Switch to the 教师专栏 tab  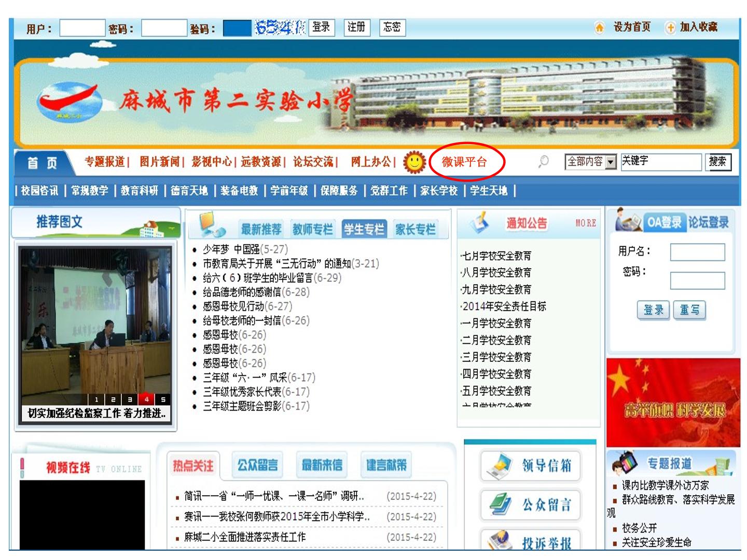(313, 229)
